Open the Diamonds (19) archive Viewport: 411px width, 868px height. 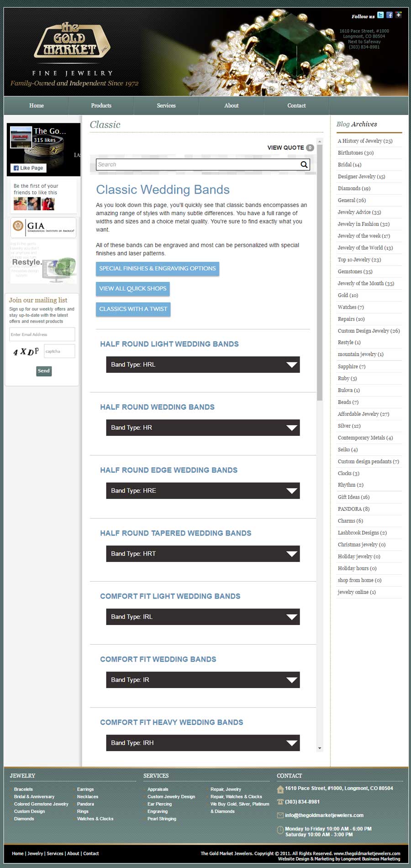(x=354, y=188)
